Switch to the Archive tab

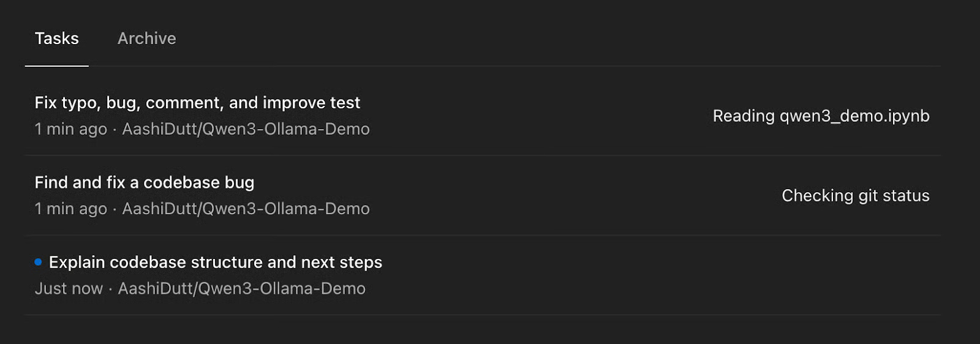coord(146,39)
